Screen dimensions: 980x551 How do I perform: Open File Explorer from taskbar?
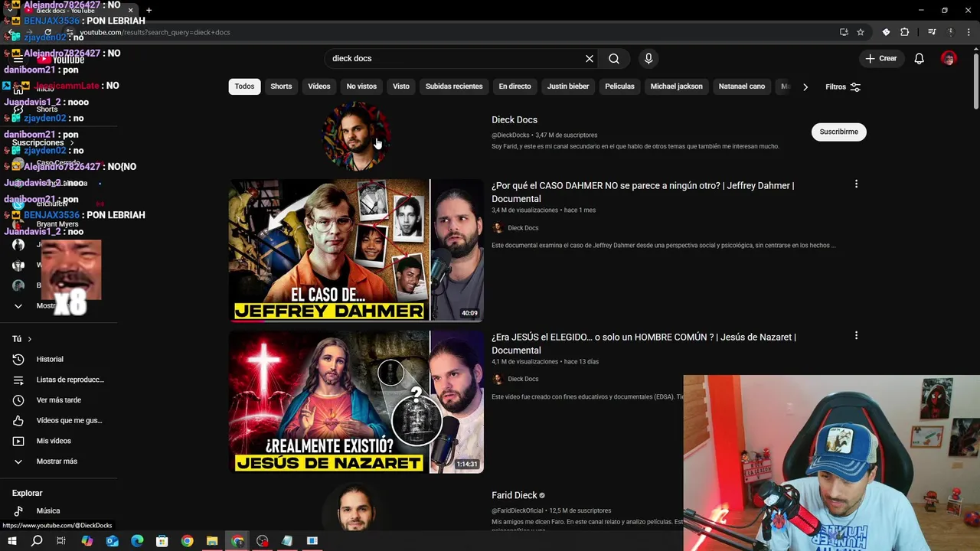(x=212, y=541)
